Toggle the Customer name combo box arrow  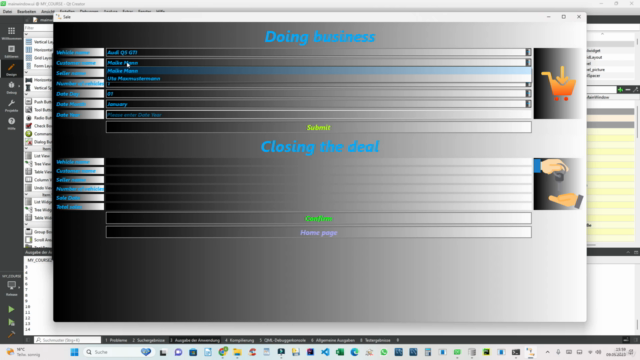(528, 62)
